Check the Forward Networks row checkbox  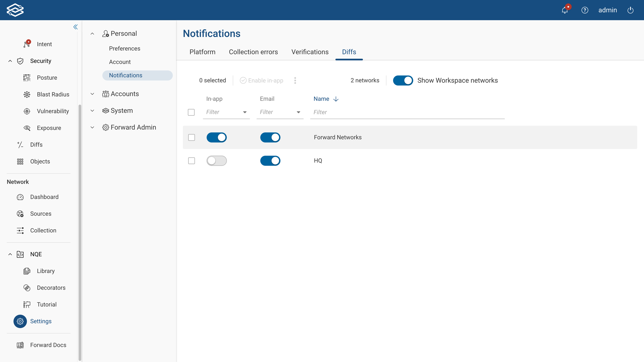pos(192,137)
